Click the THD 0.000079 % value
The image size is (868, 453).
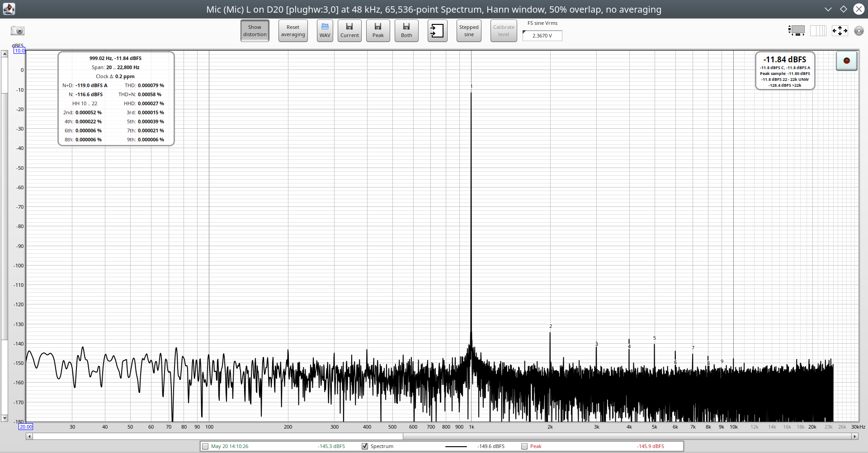coord(151,85)
